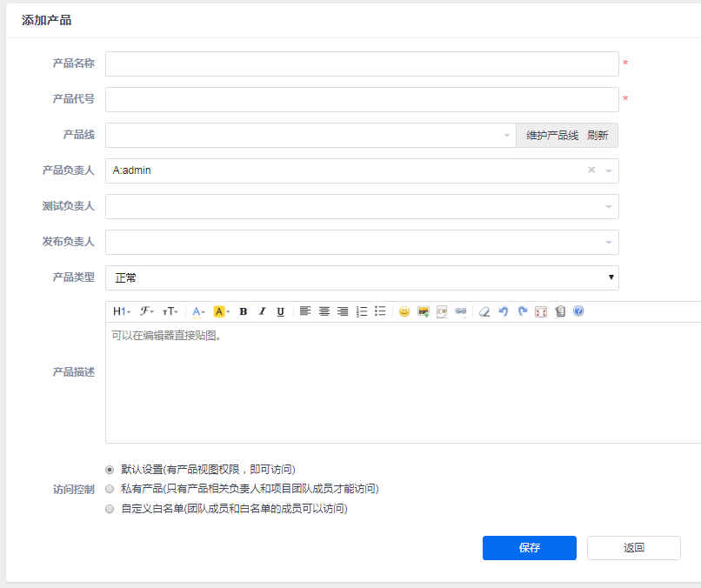This screenshot has width=701, height=588.
Task: Create a numbered list in editor
Action: pyautogui.click(x=362, y=311)
